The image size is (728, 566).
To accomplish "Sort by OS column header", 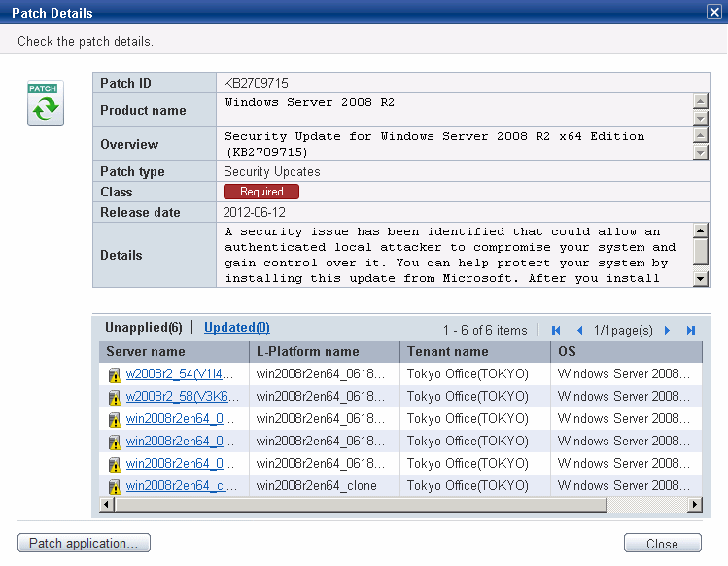I will tap(626, 352).
